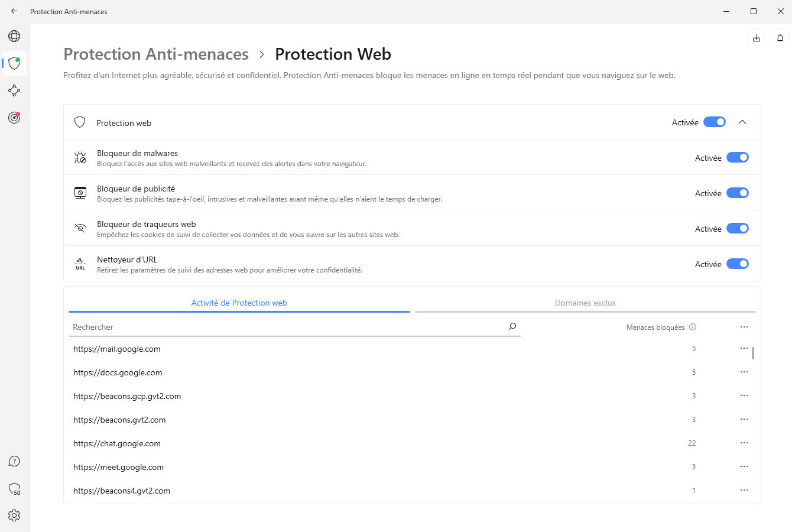Open the settings gear icon

tap(14, 515)
